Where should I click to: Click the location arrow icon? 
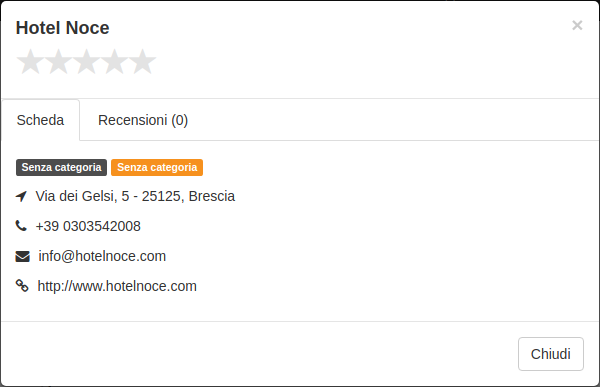(21, 196)
